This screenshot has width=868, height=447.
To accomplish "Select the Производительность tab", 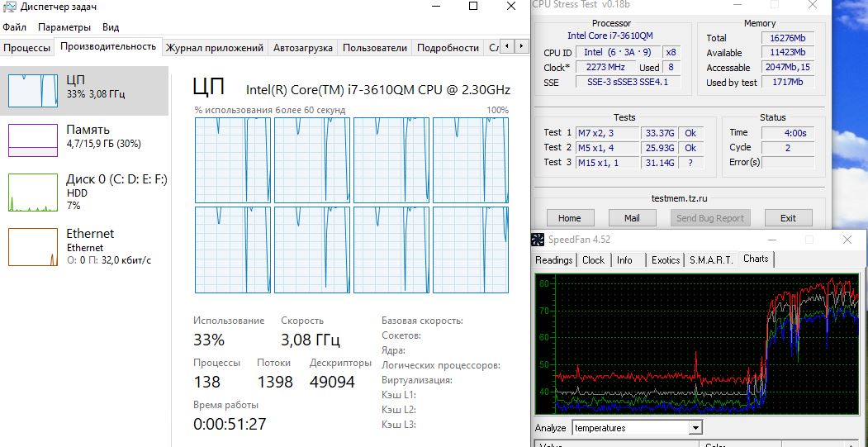I will tap(108, 46).
